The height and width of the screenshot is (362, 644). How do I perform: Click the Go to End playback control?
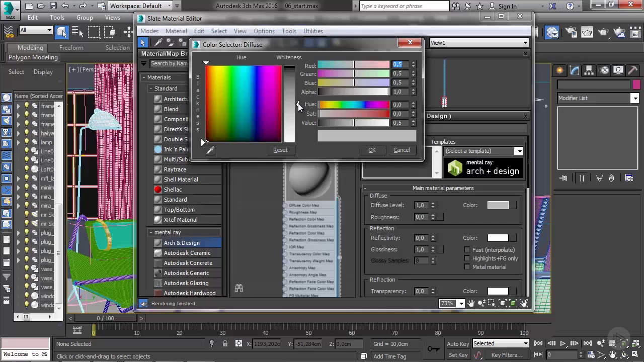coord(587,343)
